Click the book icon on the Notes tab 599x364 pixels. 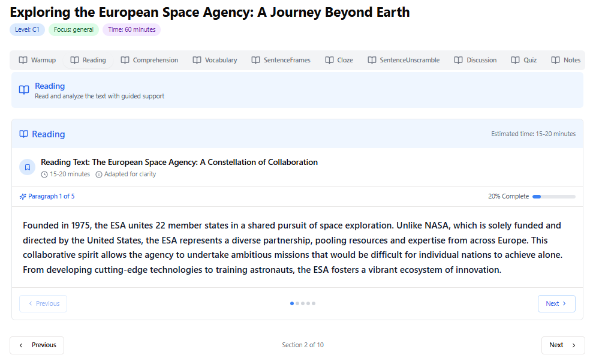(555, 60)
